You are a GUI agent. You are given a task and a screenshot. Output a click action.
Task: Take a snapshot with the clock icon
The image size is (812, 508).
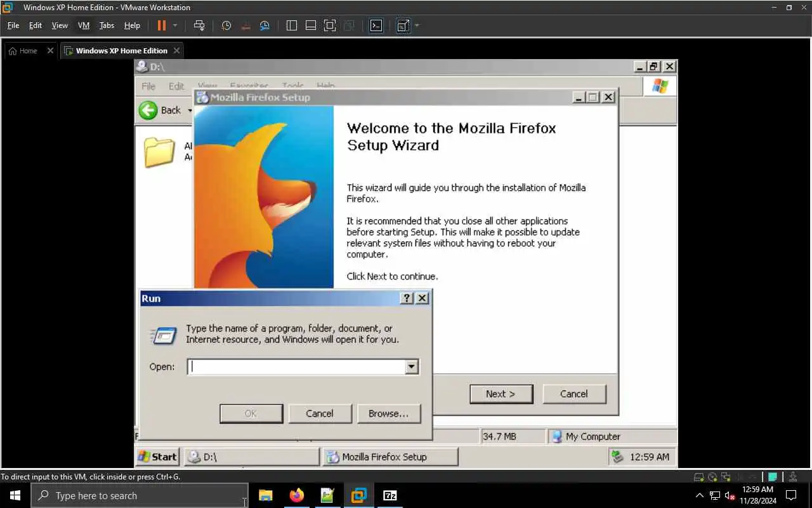[x=226, y=25]
